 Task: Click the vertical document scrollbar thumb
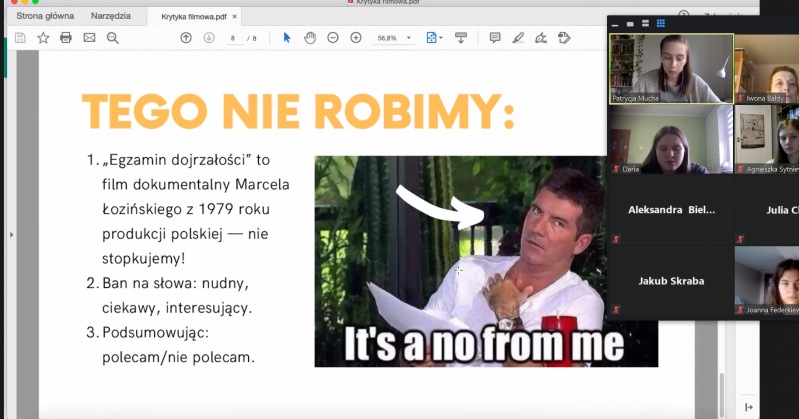click(x=721, y=395)
